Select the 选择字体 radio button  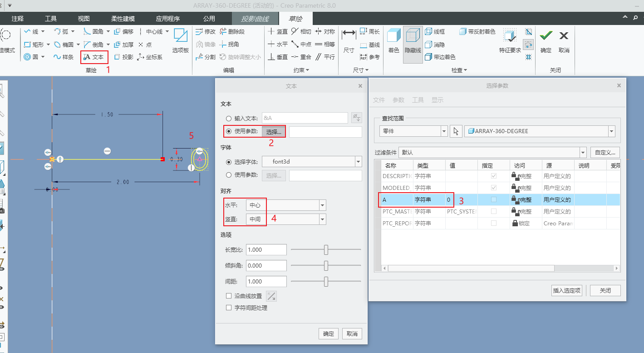229,162
